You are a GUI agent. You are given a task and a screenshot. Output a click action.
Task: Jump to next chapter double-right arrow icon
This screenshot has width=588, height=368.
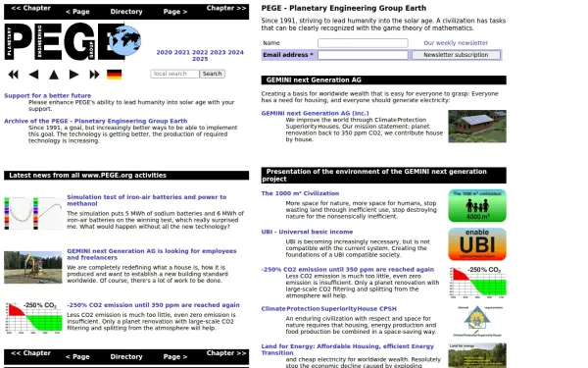pyautogui.click(x=94, y=75)
